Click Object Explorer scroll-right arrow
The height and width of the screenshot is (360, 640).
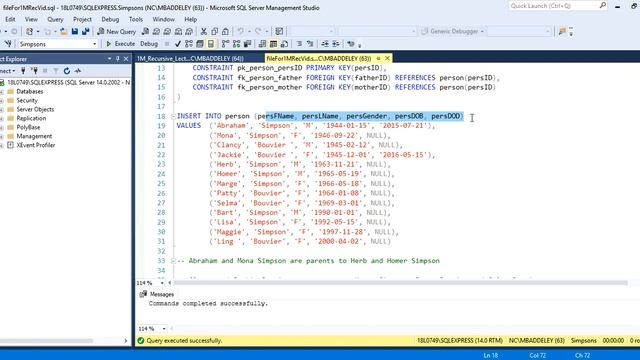click(126, 341)
